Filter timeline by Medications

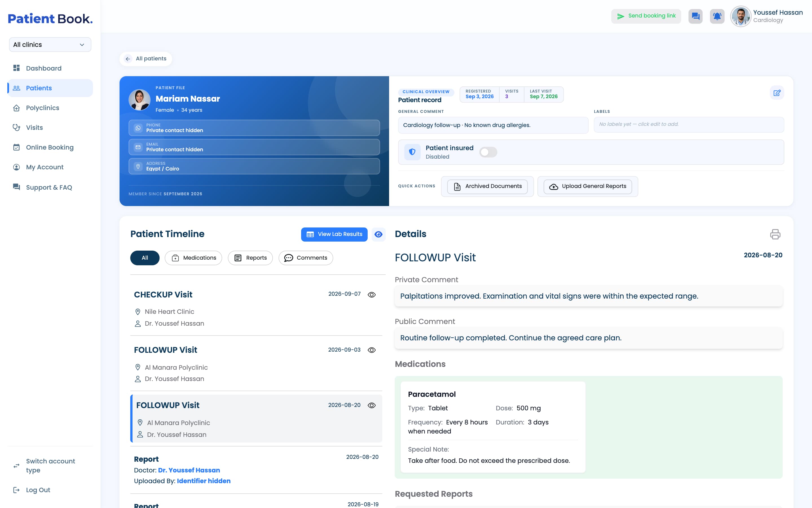coord(193,258)
